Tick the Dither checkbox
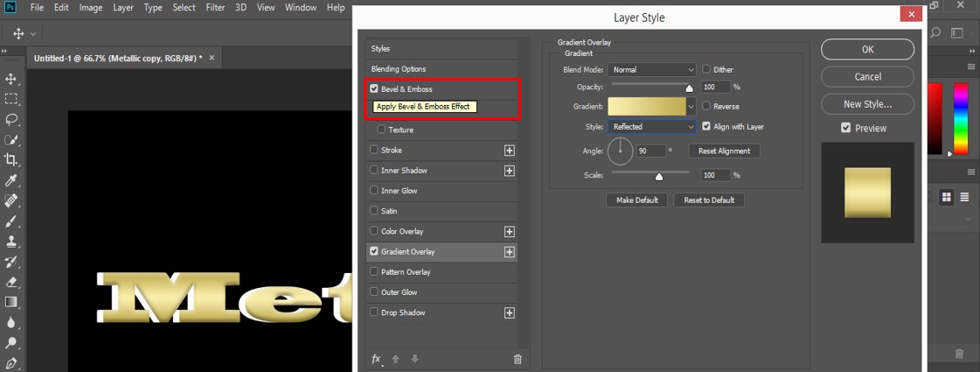 point(706,69)
